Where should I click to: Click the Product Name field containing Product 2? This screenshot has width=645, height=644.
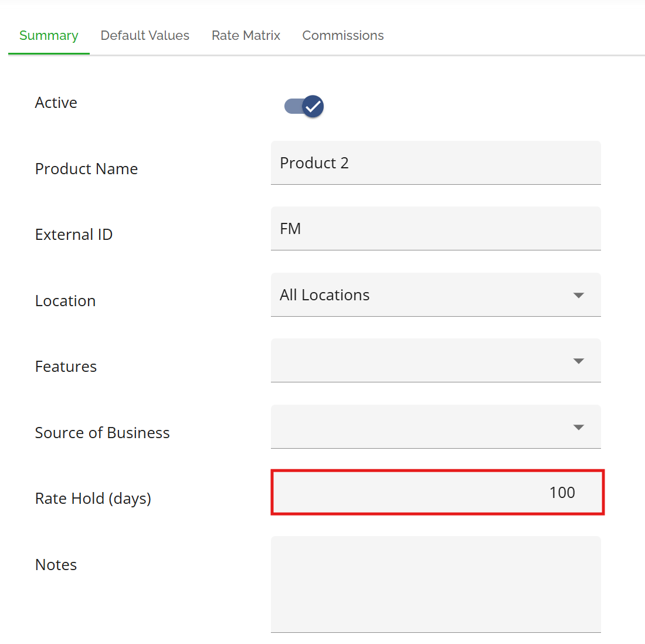[435, 163]
